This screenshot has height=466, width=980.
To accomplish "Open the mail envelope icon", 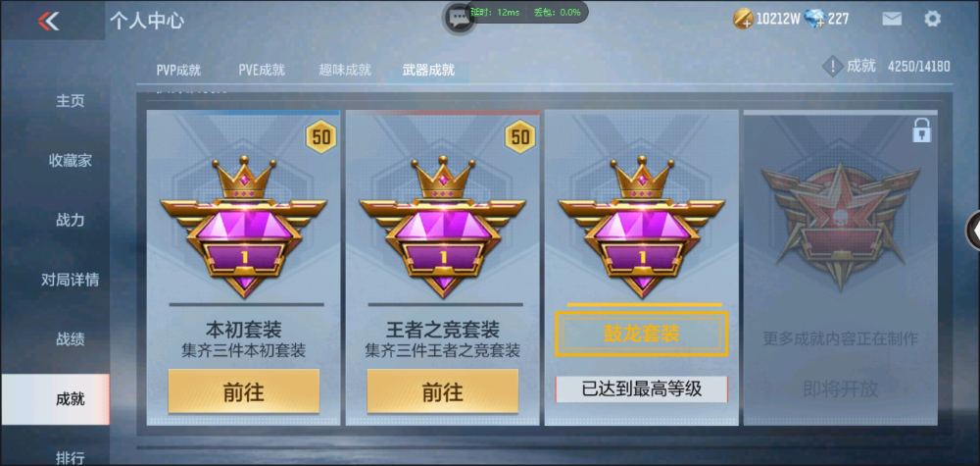I will click(892, 19).
